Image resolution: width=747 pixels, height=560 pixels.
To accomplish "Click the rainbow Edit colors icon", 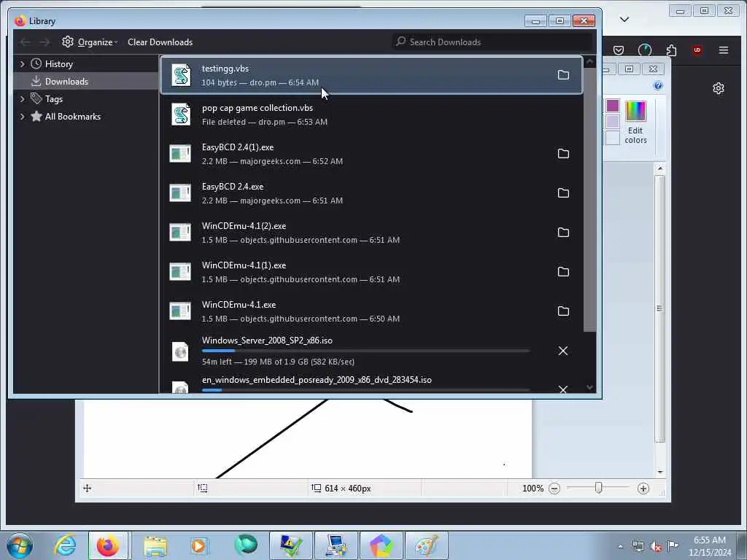I will (635, 112).
